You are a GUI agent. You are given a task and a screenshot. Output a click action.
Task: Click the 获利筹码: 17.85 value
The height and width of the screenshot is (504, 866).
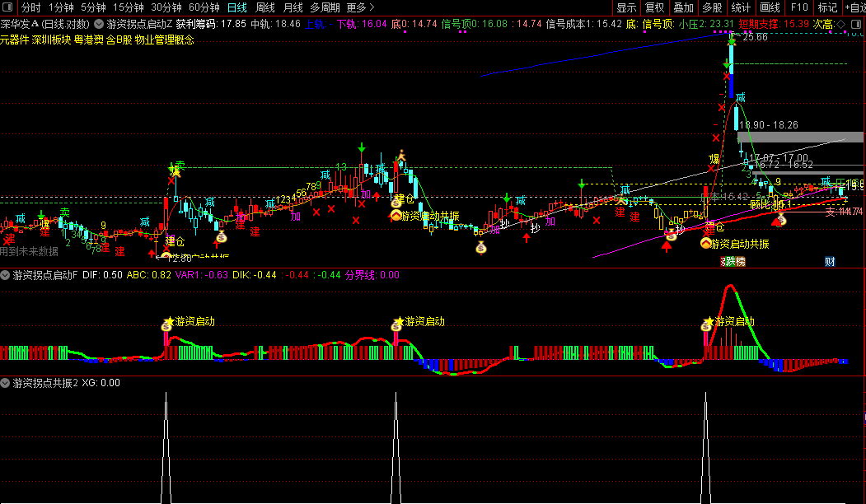(x=211, y=24)
